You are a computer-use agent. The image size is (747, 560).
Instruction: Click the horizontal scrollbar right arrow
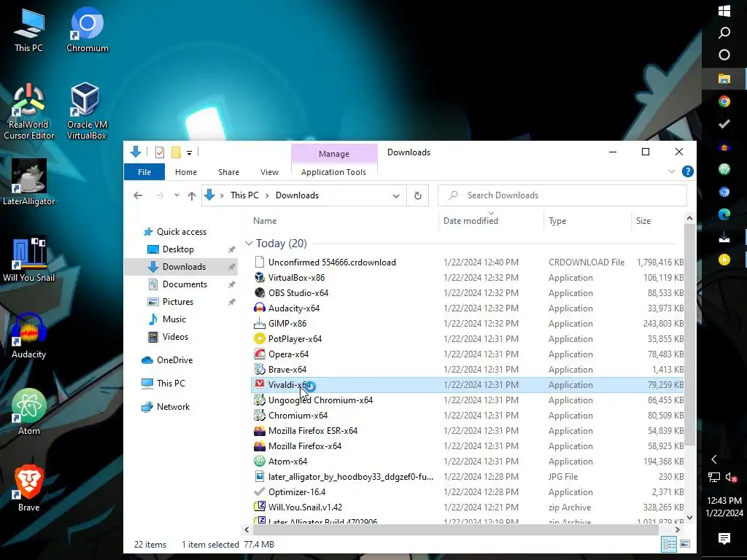pyautogui.click(x=678, y=529)
